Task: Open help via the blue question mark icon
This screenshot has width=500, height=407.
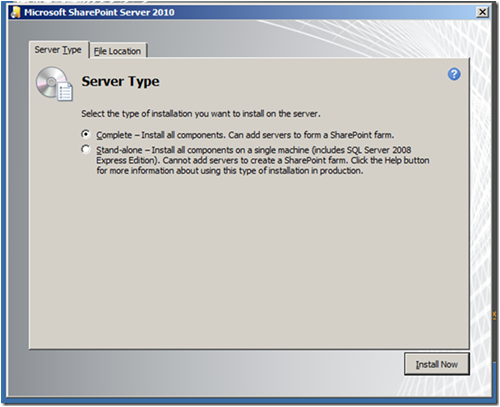Action: (x=454, y=74)
